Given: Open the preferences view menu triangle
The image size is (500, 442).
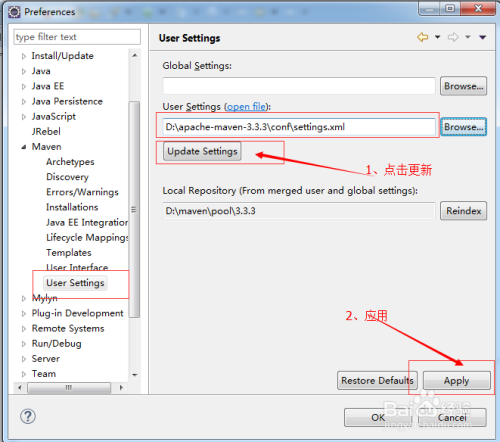Looking at the screenshot, I should pos(483,37).
